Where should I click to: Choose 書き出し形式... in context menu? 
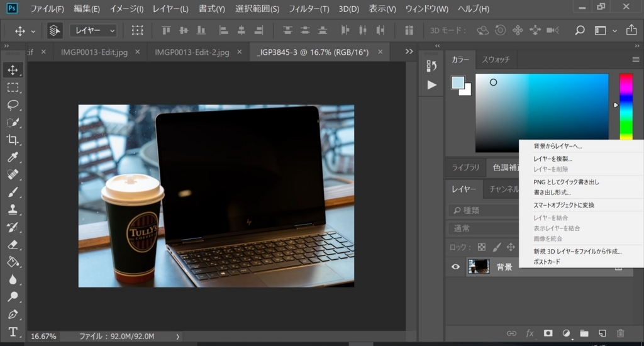pos(552,193)
